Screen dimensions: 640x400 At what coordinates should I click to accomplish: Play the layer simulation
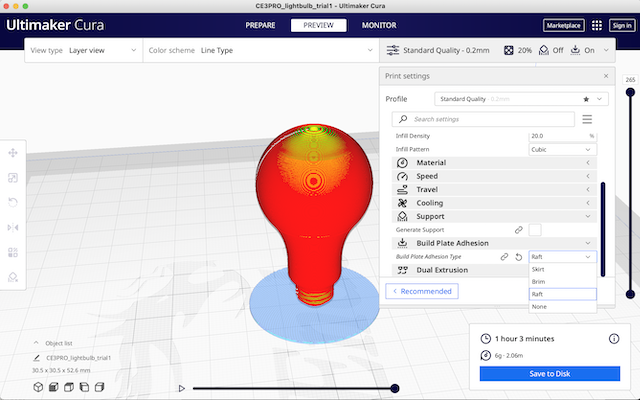182,388
